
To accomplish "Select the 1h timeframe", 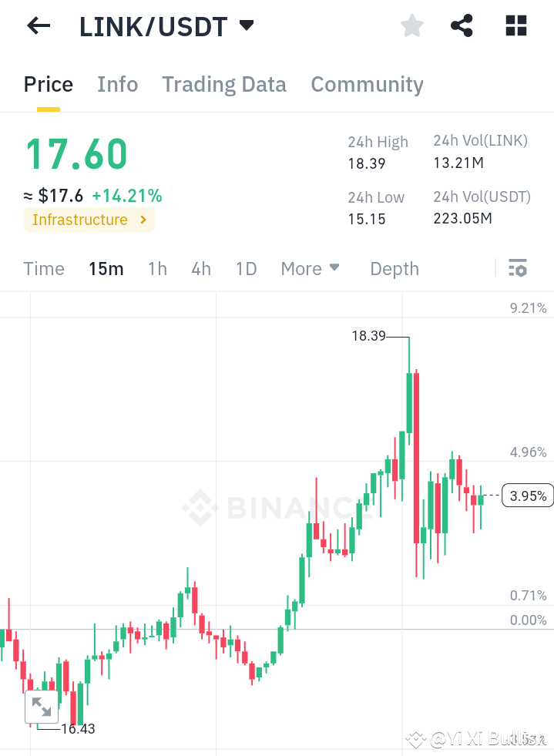I will 157,269.
